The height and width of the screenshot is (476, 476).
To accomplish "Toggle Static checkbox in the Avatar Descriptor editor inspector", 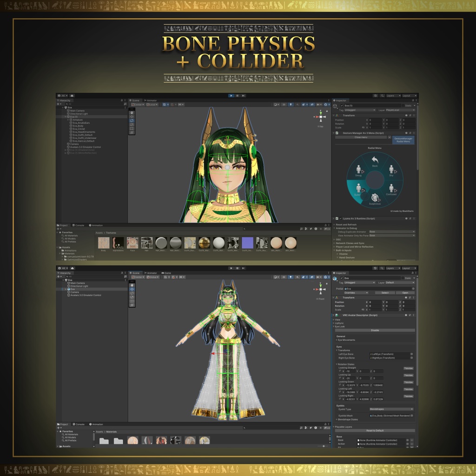I will (x=403, y=278).
